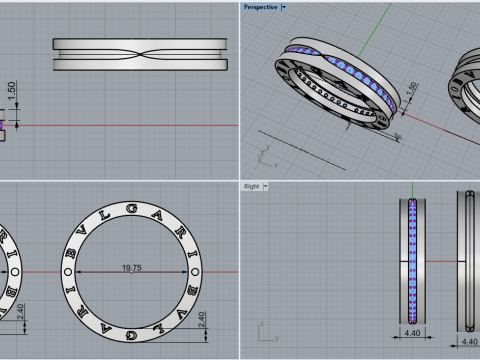
Task: Expand the Right viewport dropdown menu arrow
Action: tap(266, 186)
